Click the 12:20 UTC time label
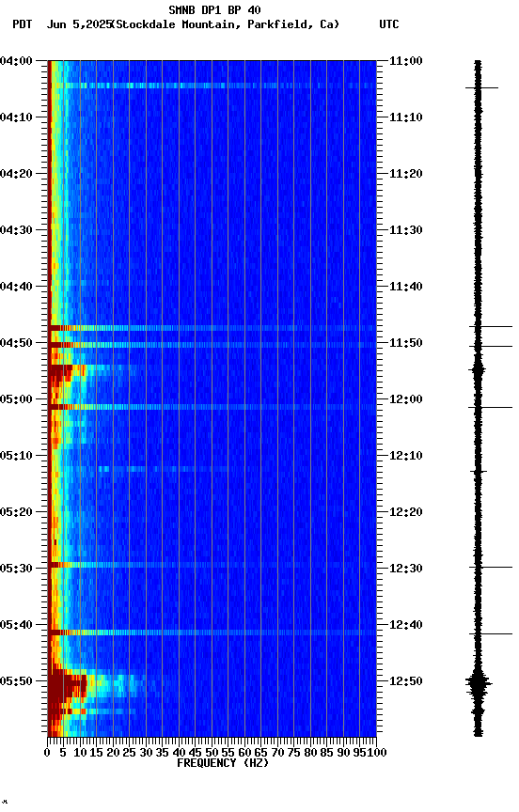This screenshot has width=519, height=812. [x=405, y=512]
